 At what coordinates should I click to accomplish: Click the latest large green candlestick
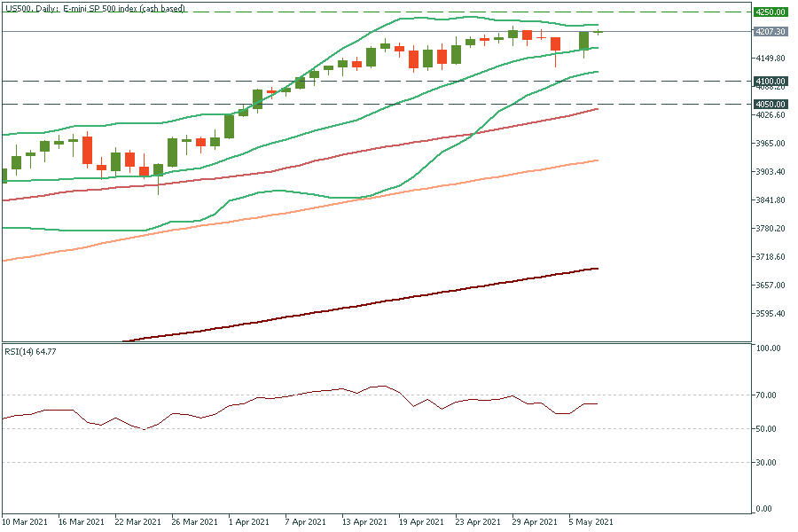coord(584,41)
